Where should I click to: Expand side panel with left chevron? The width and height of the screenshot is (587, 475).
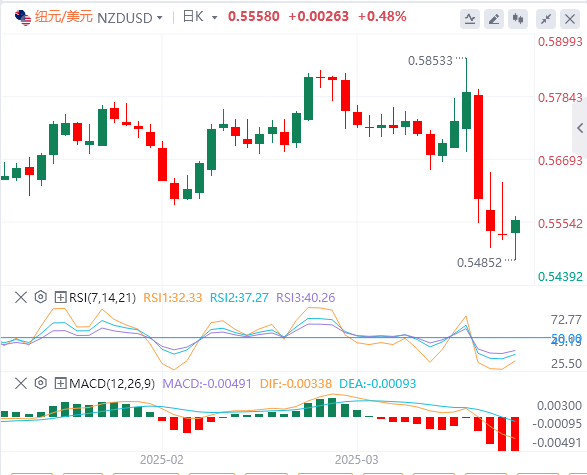[580, 128]
